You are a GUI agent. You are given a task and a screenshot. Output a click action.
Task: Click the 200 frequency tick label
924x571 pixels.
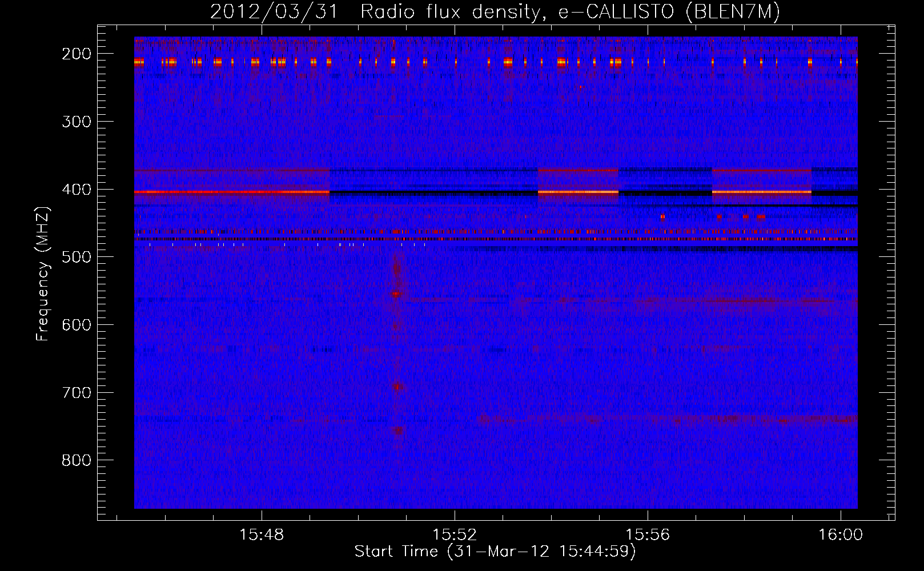coord(77,54)
